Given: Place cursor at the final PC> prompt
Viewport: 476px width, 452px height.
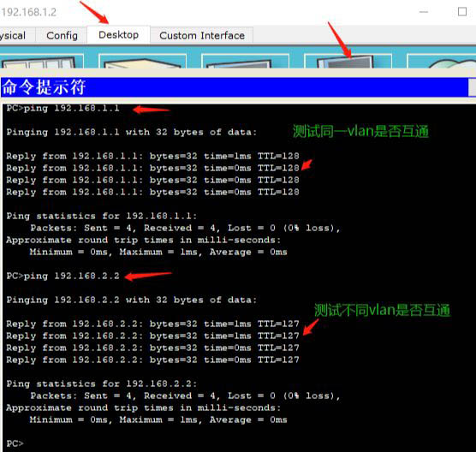Looking at the screenshot, I should [x=15, y=443].
